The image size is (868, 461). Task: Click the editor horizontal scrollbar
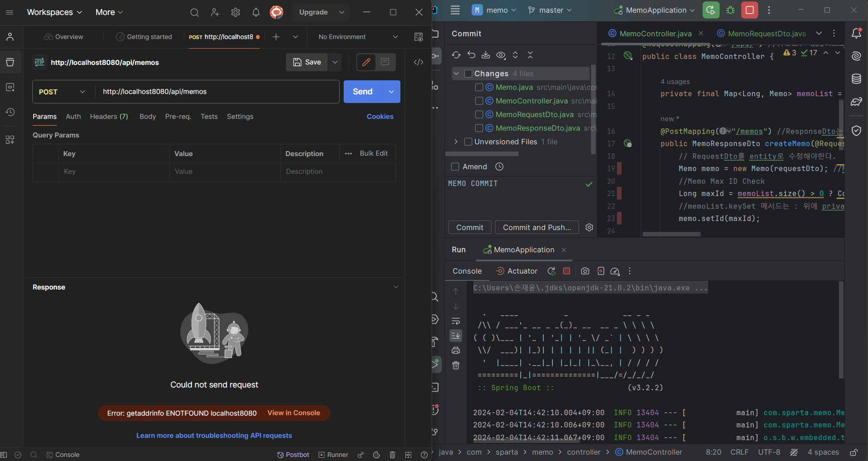672,234
